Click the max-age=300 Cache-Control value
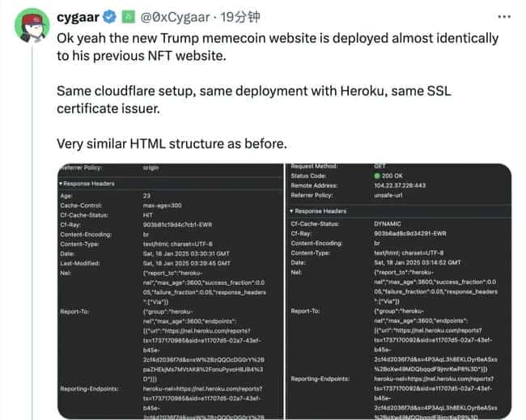 (163, 205)
